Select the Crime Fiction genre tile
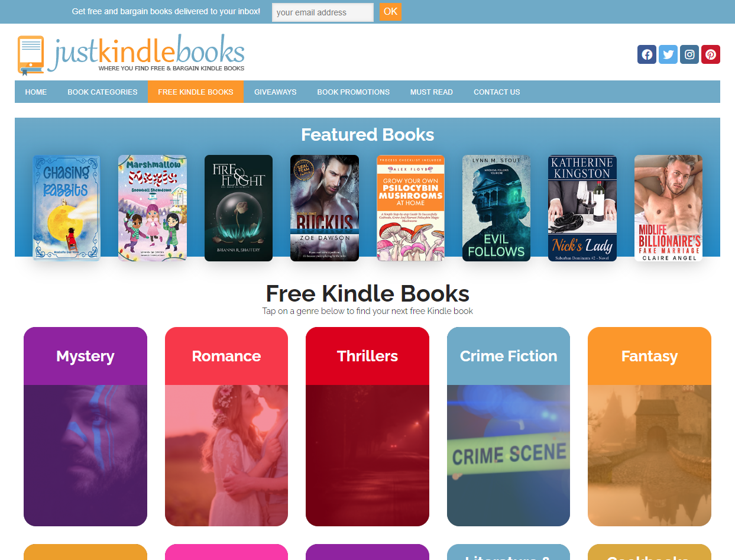 tap(509, 426)
